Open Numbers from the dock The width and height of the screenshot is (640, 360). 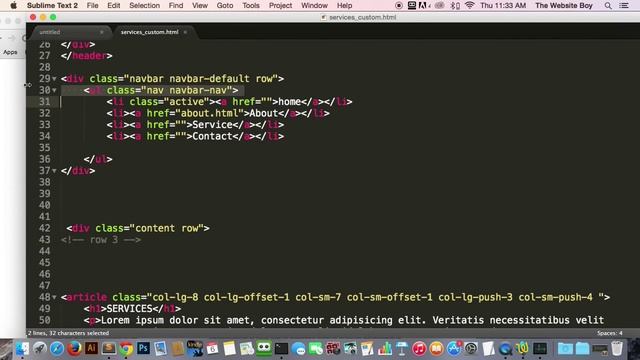click(x=384, y=348)
